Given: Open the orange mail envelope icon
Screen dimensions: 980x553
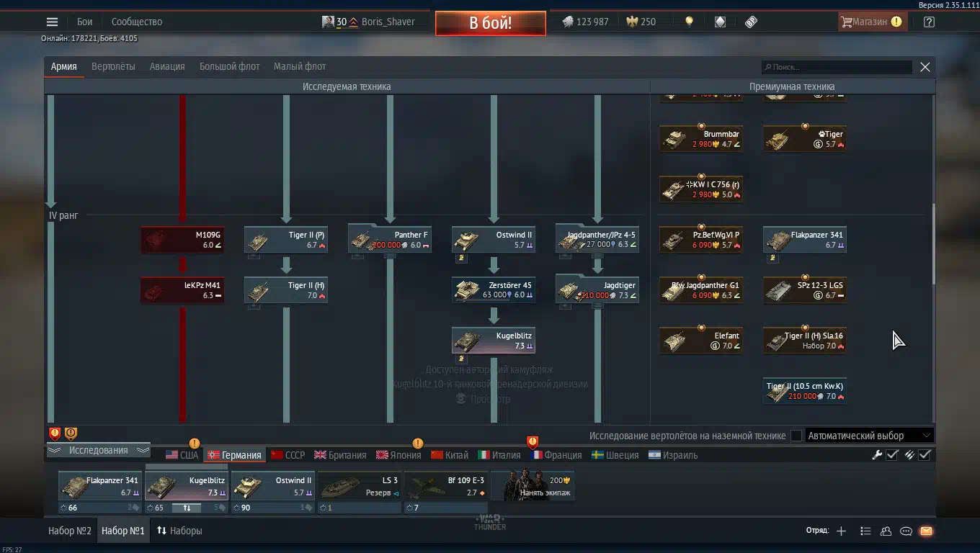Looking at the screenshot, I should click(x=926, y=531).
